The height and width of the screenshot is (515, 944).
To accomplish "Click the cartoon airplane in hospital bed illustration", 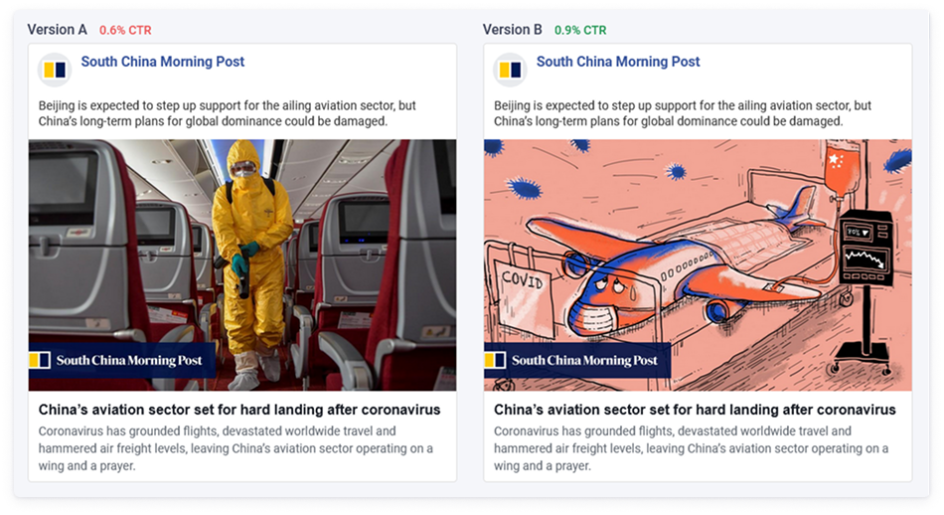I will 698,265.
